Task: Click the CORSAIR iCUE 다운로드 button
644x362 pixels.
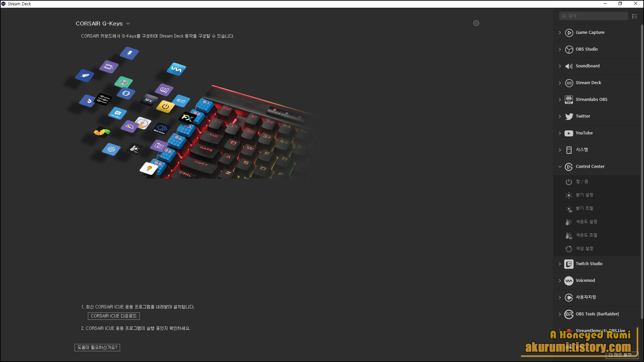Action: pos(114,316)
